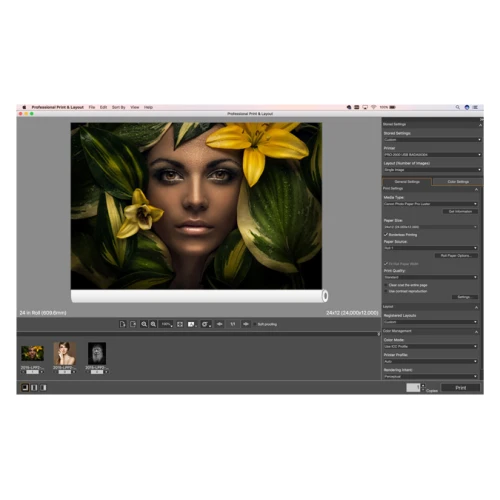500x500 pixels.
Task: Open the Paper Source dropdown
Action: click(x=430, y=248)
